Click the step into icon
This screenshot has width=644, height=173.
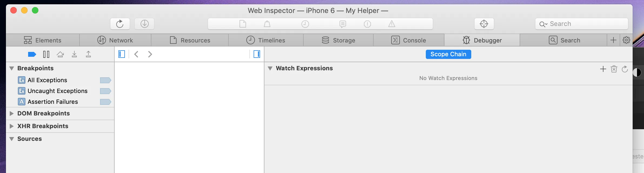[74, 54]
